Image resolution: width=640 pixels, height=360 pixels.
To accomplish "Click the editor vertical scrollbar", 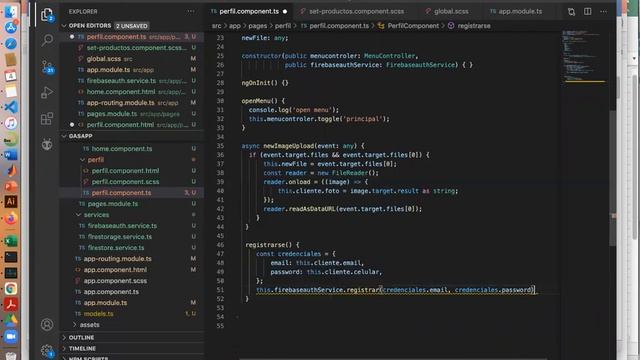I will 613,178.
